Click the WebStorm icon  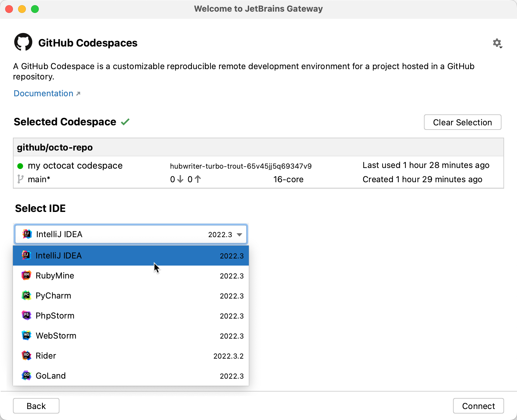pyautogui.click(x=26, y=335)
